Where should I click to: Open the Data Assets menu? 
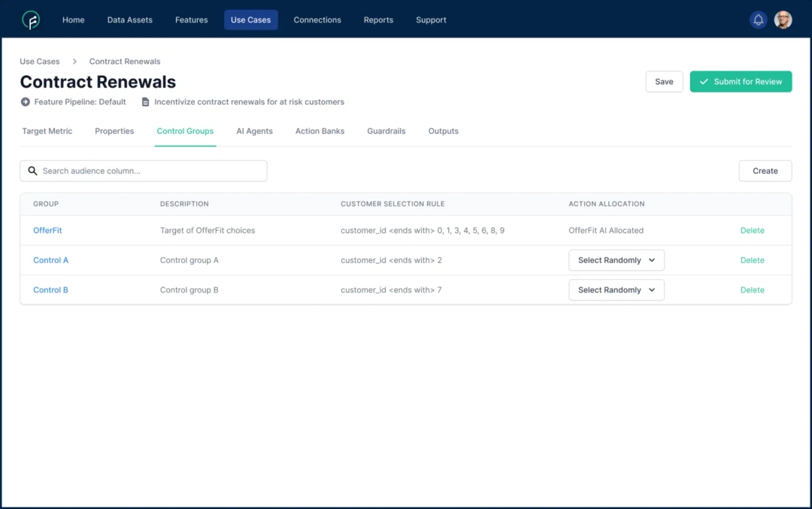(130, 20)
